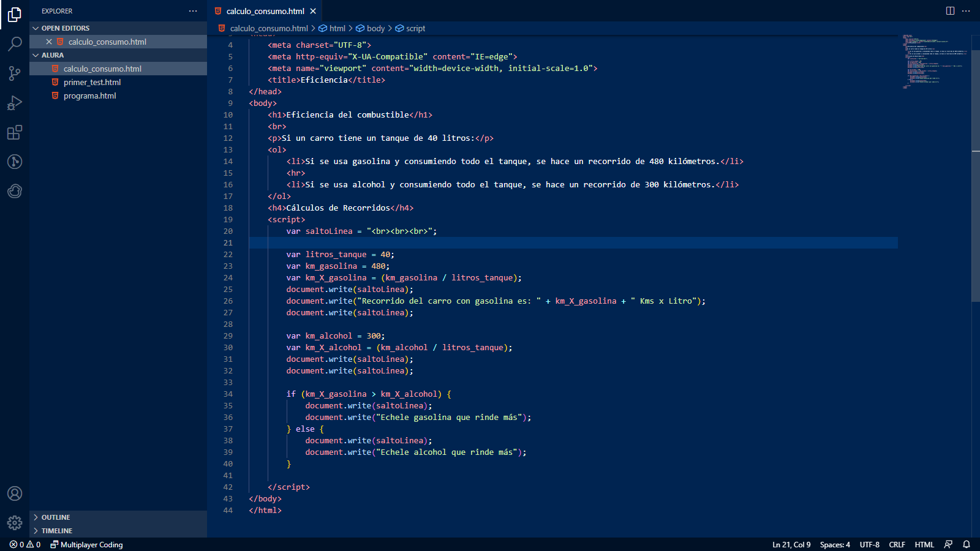Split the editor to the right

click(x=950, y=11)
